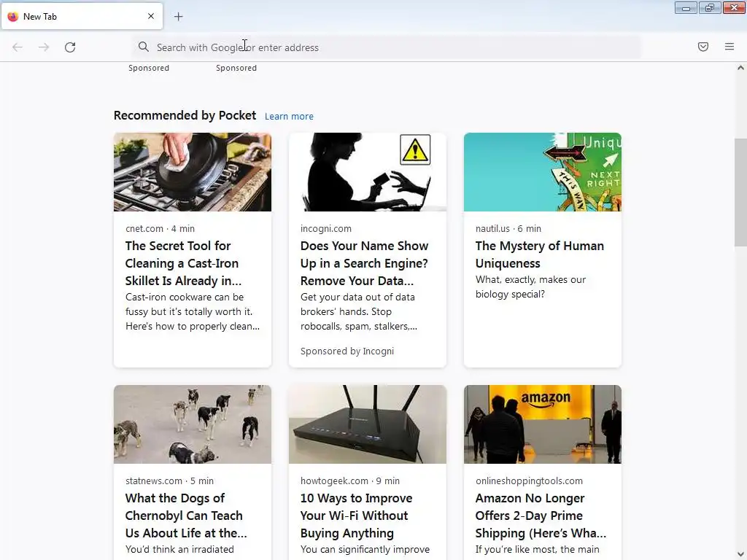This screenshot has width=747, height=560.
Task: Click the Cast-iron cookware description text
Action: tap(193, 312)
